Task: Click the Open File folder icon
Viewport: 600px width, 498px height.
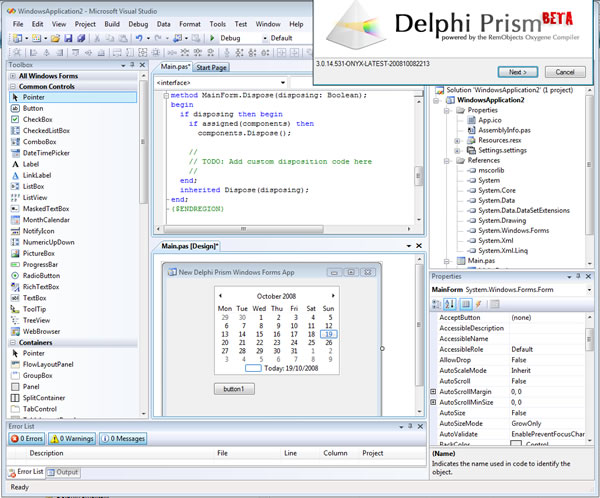Action: [x=55, y=38]
